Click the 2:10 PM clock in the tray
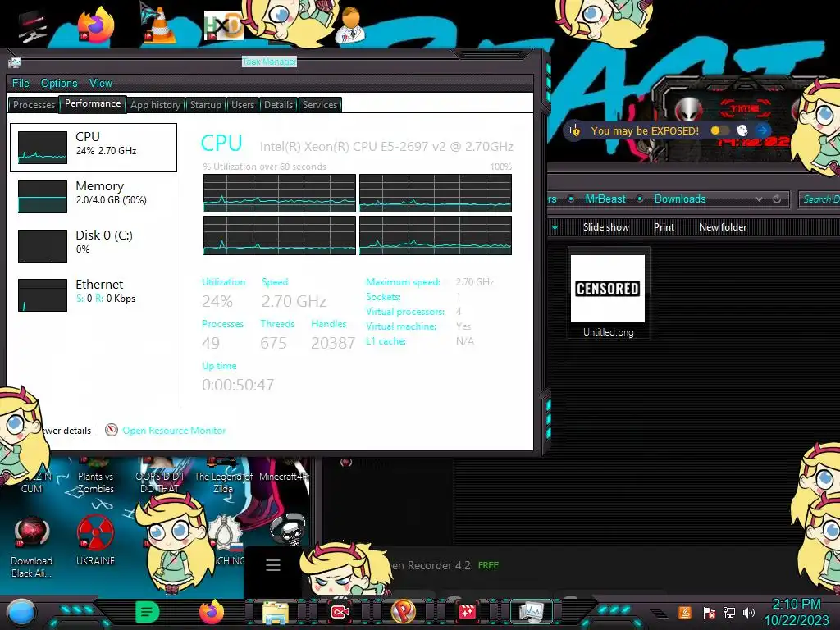This screenshot has height=630, width=840. click(796, 605)
